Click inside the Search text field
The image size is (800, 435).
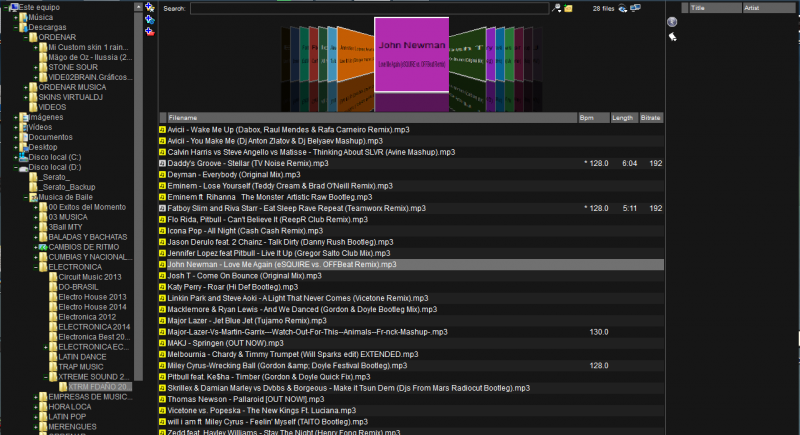pos(369,9)
